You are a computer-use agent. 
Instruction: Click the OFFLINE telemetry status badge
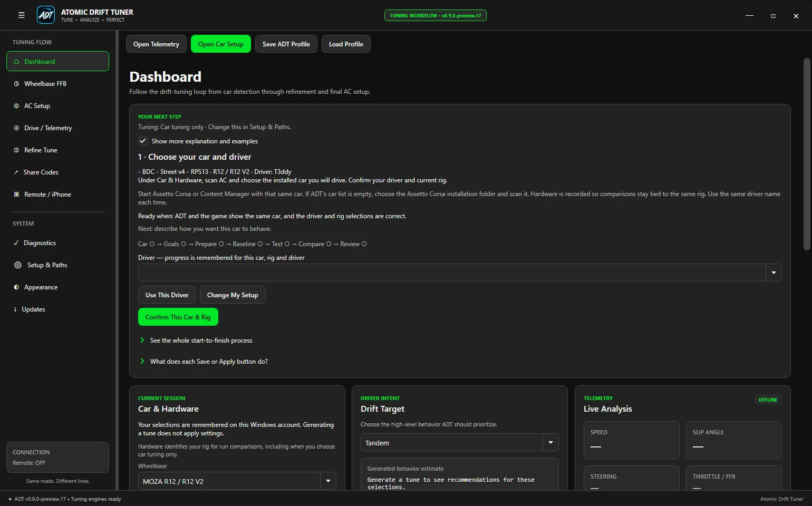pyautogui.click(x=768, y=400)
